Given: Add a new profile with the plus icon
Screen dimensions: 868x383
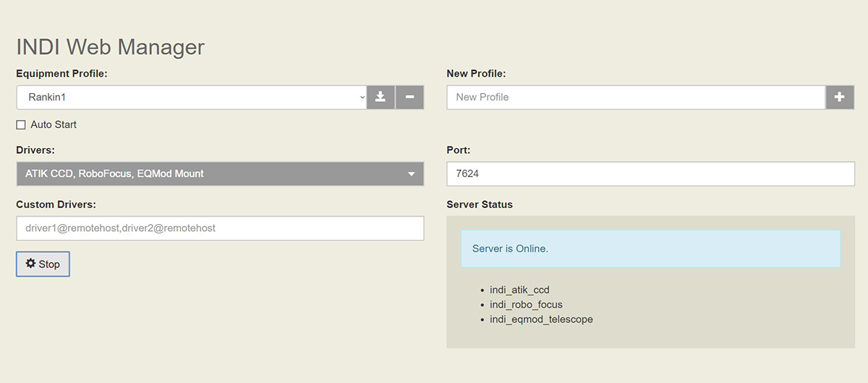Looking at the screenshot, I should tap(840, 97).
